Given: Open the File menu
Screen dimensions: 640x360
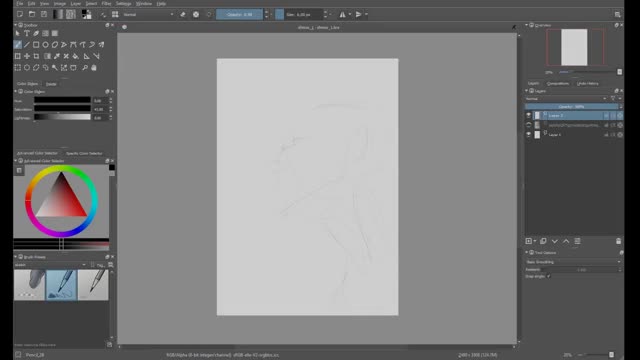Looking at the screenshot, I should coord(20,4).
